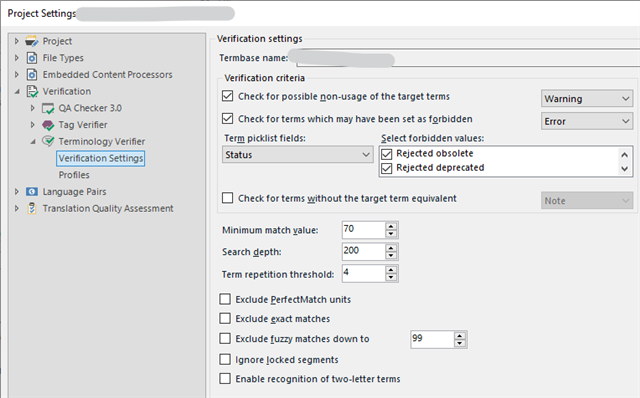The width and height of the screenshot is (640, 398).
Task: Select the QA Checker 3.0 item
Action: [x=90, y=108]
